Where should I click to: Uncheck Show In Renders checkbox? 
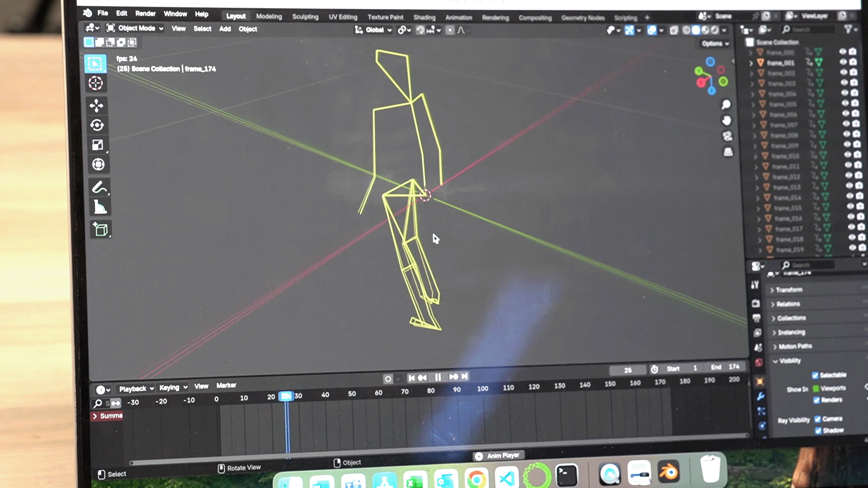tap(816, 400)
